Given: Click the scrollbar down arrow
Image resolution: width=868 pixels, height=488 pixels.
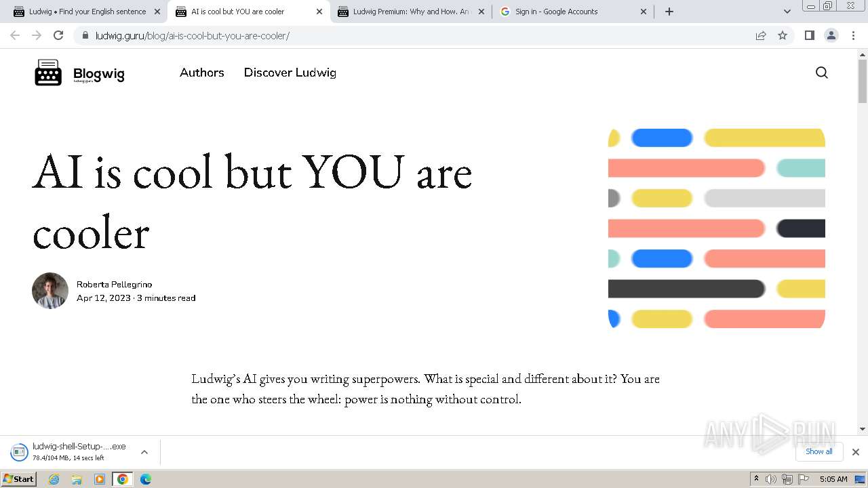Looking at the screenshot, I should [x=863, y=428].
